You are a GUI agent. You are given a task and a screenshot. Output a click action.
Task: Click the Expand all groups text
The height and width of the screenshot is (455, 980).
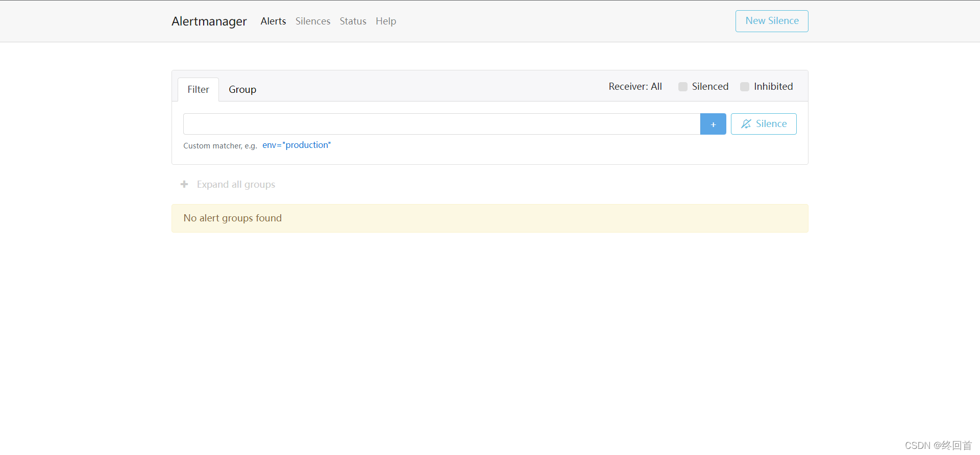click(236, 185)
